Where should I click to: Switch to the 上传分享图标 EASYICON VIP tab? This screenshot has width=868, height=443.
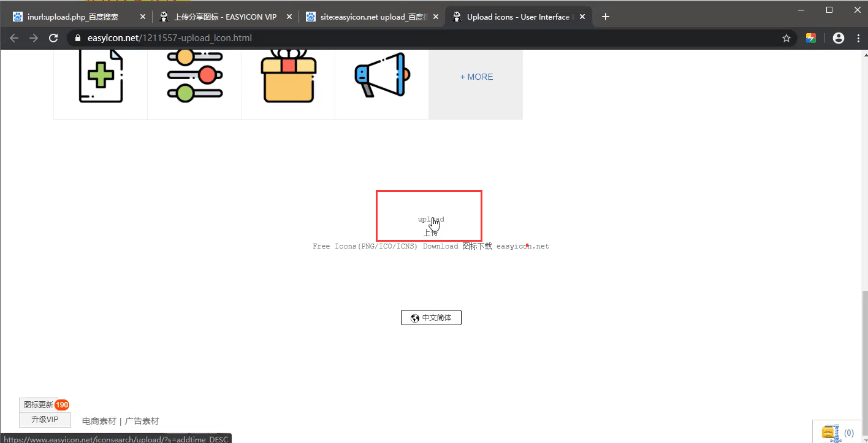[226, 17]
